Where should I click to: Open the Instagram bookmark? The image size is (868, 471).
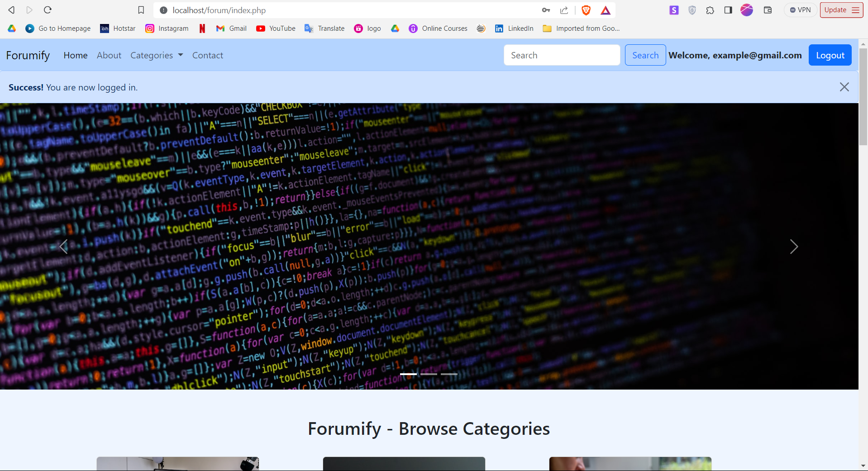point(167,29)
